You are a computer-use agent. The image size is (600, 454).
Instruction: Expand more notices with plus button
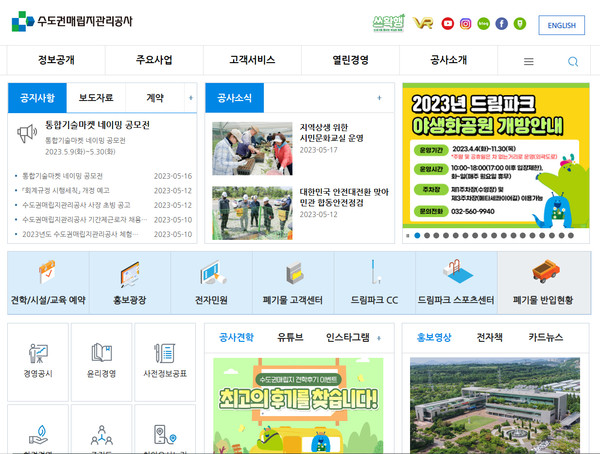[191, 98]
